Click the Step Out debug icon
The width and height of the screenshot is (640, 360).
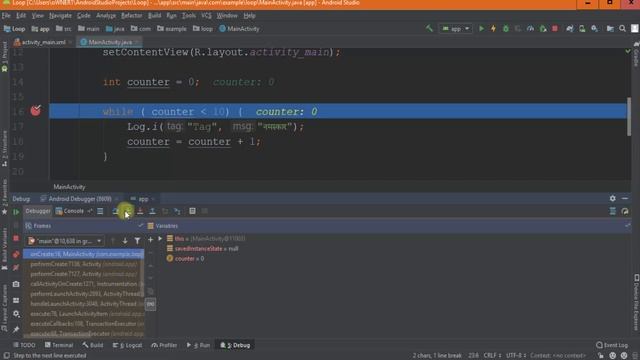tap(152, 211)
